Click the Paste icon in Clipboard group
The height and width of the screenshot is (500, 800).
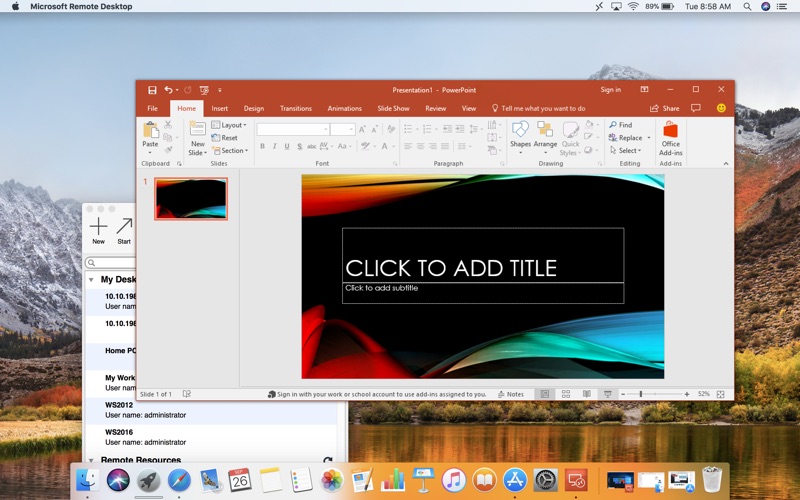(x=150, y=131)
